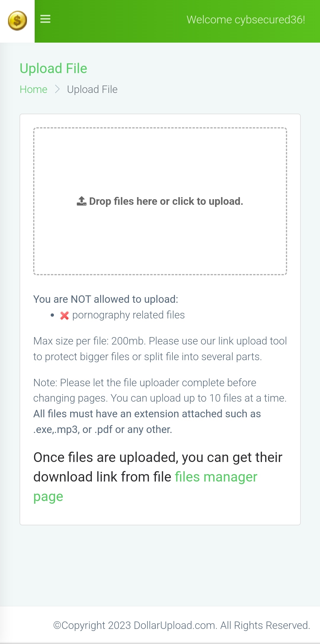
Task: Click "You are NOT allowed to upload" text
Action: (x=106, y=299)
